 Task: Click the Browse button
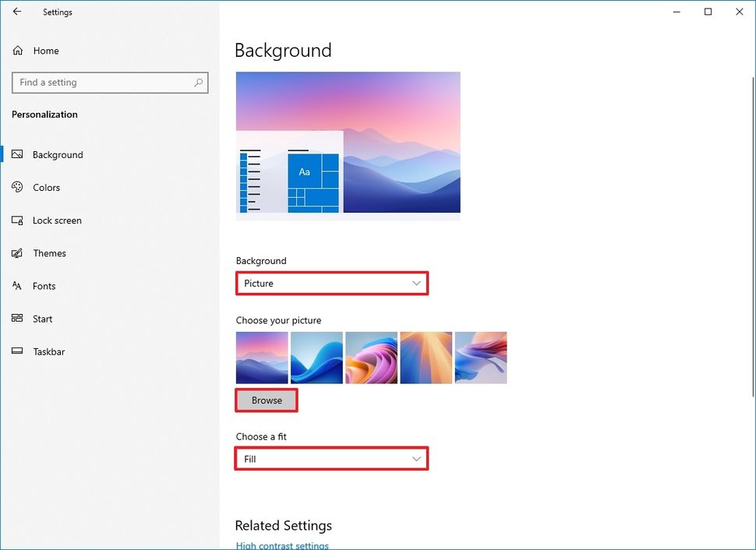point(266,400)
